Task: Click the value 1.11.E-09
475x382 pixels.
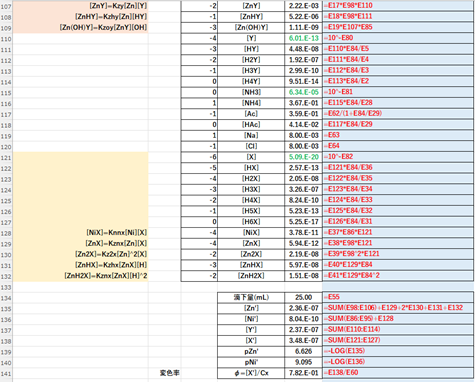Action: (303, 27)
